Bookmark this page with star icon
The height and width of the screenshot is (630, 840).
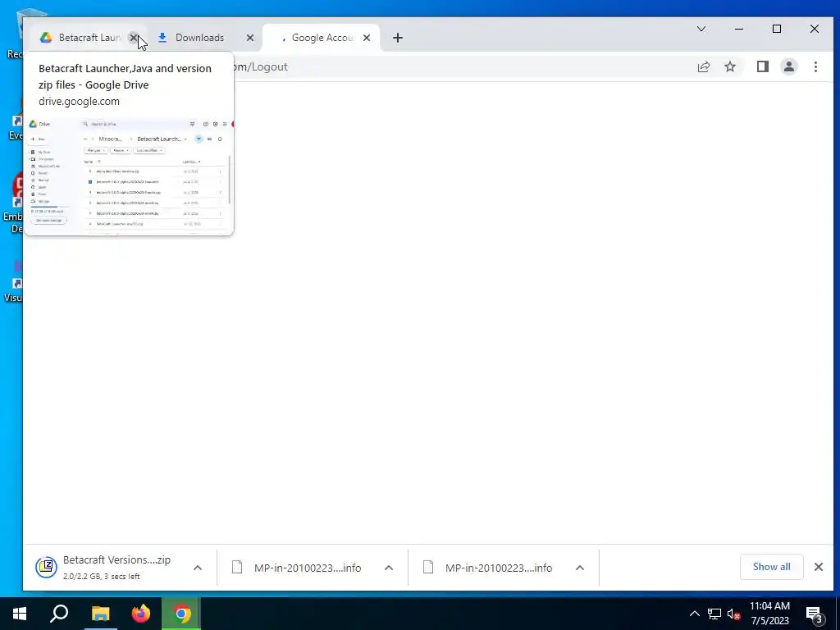tap(730, 67)
